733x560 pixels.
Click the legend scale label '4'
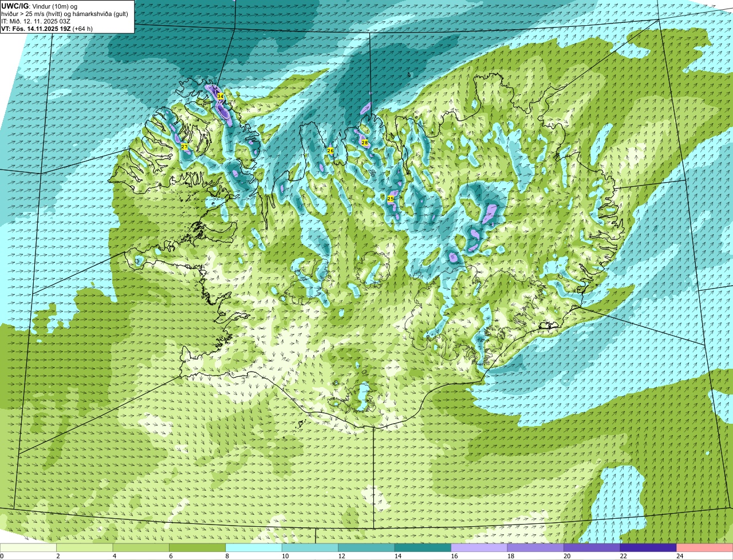114,556
